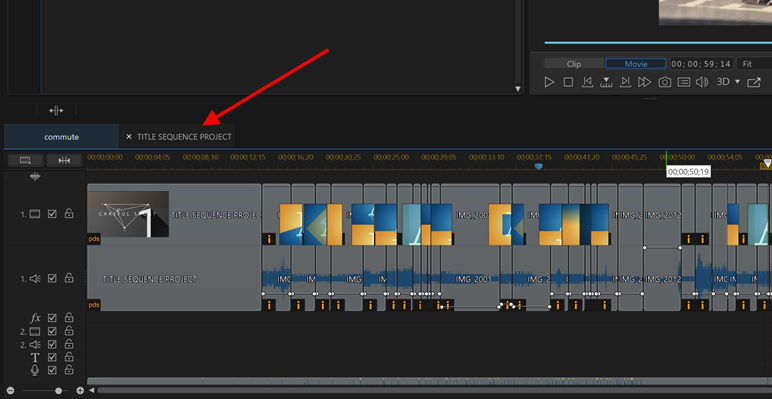Expand the library panel scroll-down arrow
The height and width of the screenshot is (399, 772).
coord(517,89)
